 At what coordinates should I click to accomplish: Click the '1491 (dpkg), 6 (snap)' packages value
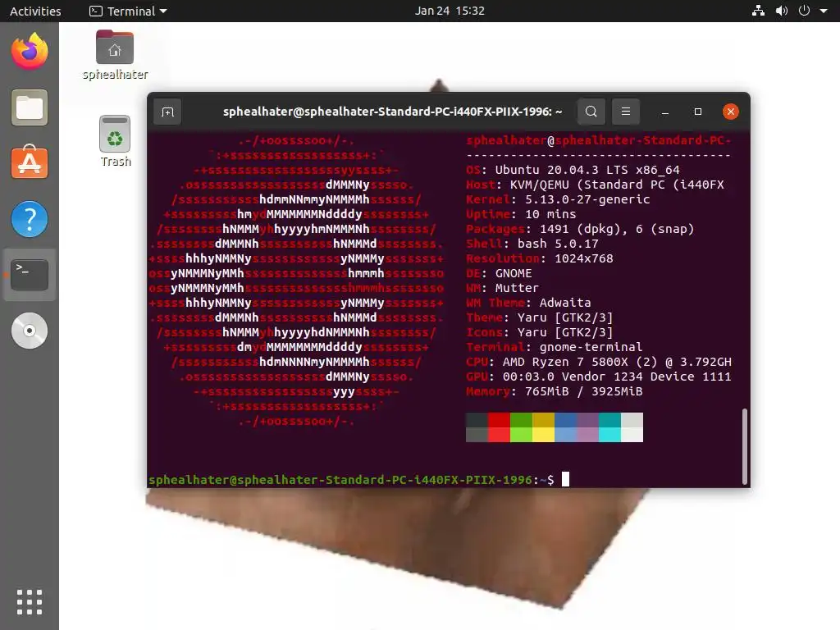617,229
